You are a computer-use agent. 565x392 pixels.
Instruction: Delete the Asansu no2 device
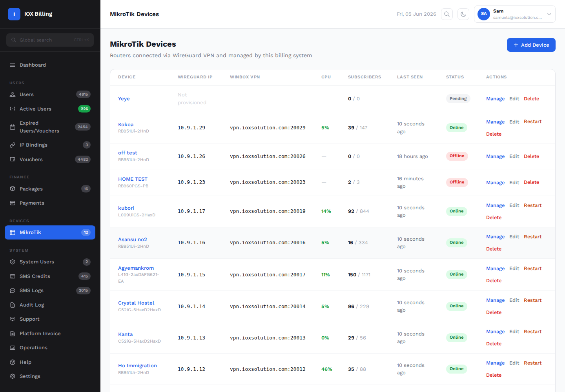tap(494, 249)
